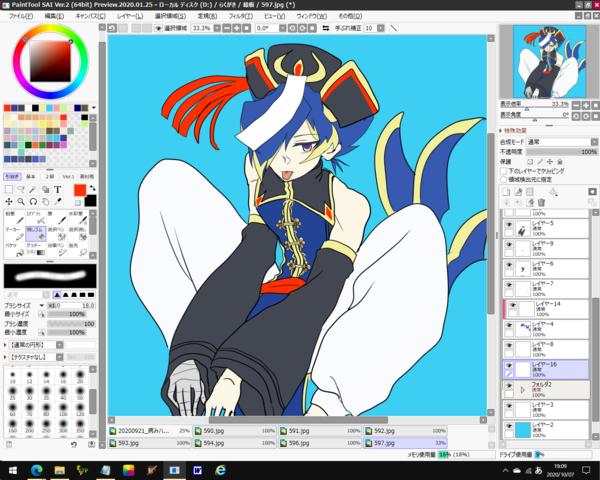
Task: Click the undo button in top toolbar
Action: point(112,28)
